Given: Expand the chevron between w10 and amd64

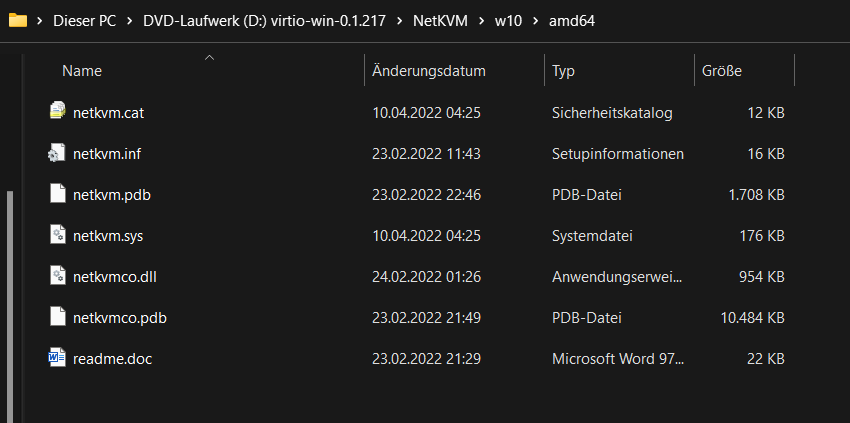Looking at the screenshot, I should click(536, 21).
